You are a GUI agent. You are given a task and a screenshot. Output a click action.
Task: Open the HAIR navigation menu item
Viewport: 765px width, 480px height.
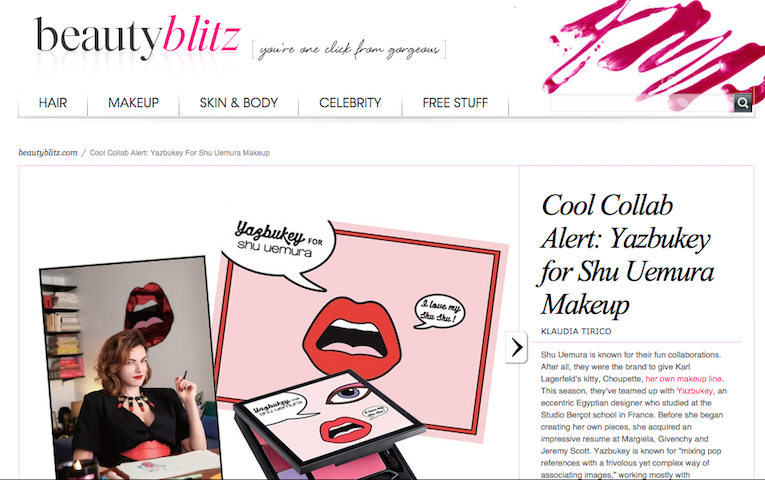point(53,103)
